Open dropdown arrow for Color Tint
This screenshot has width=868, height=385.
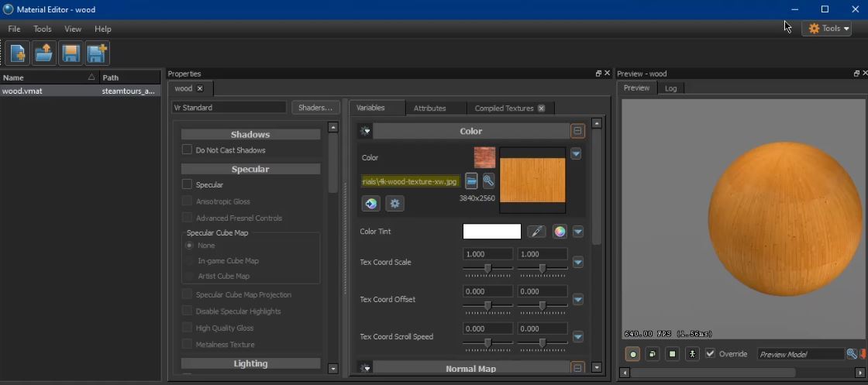pos(578,232)
